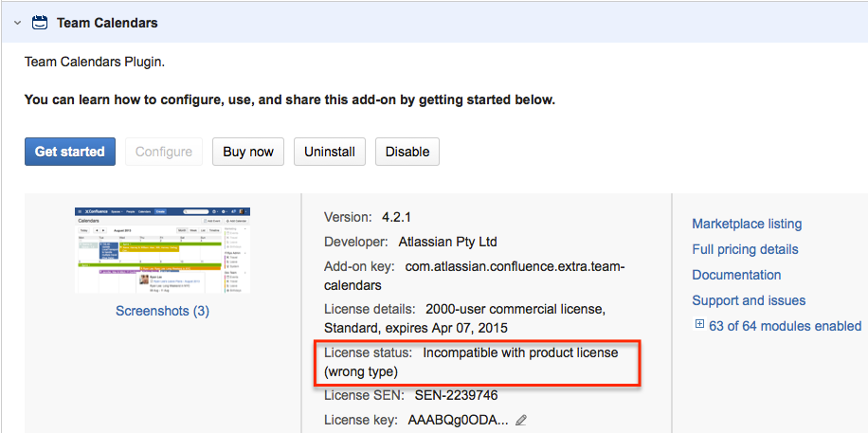Screen dimensions: 868x433
Task: Select the developer name Atlassian Pty Ltd
Action: pyautogui.click(x=448, y=242)
